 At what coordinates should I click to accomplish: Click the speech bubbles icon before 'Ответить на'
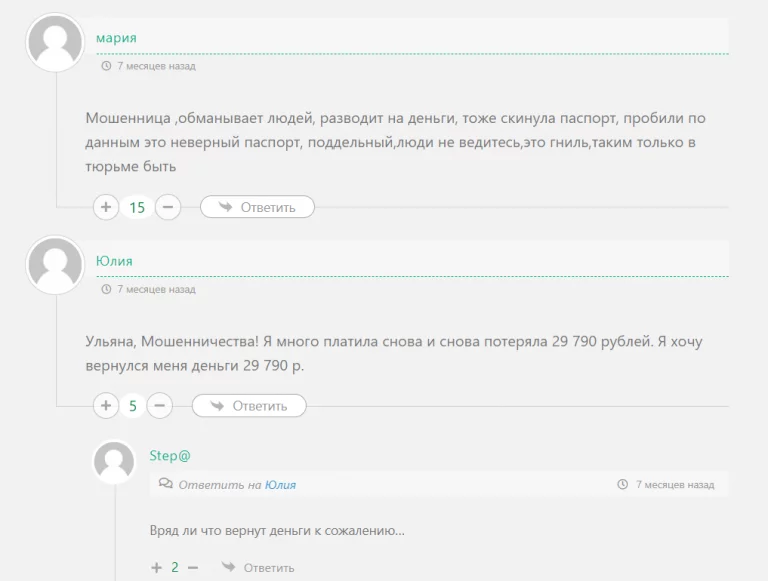166,484
